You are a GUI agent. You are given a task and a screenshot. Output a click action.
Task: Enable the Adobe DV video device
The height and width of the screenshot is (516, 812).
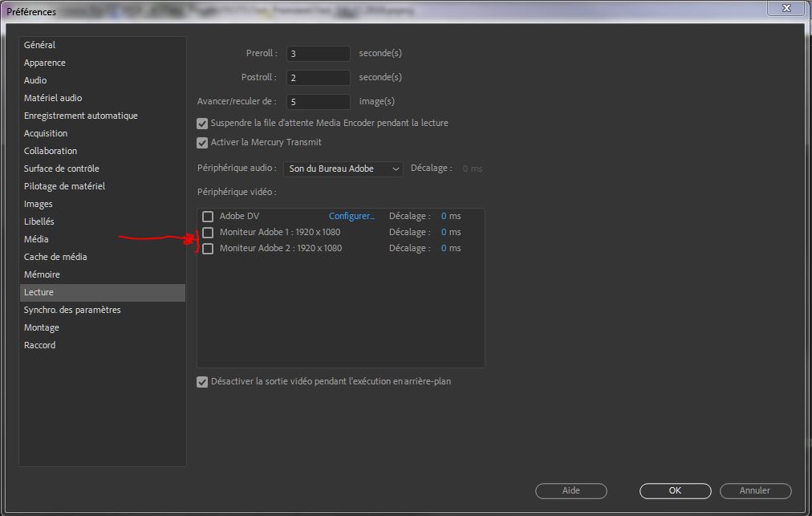[x=208, y=217]
